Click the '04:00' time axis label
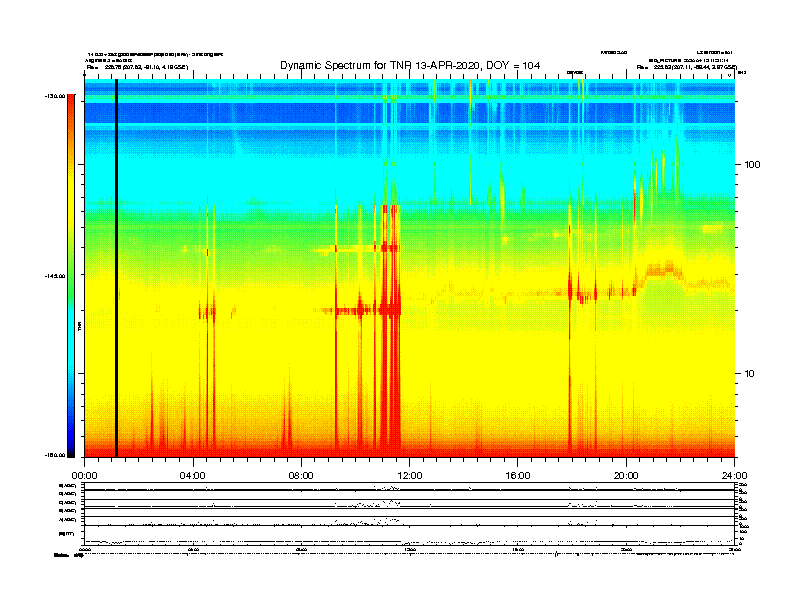The image size is (792, 612). click(193, 476)
